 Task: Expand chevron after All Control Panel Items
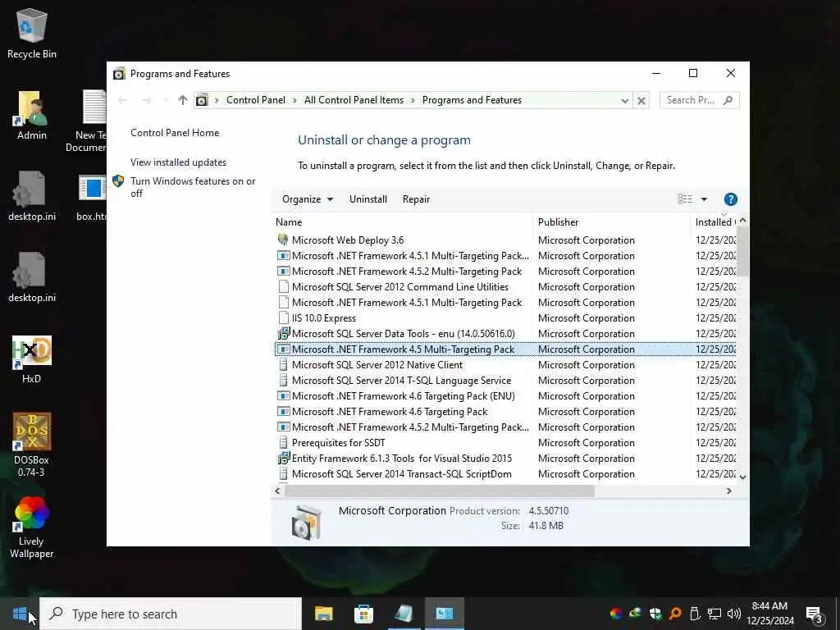(413, 100)
